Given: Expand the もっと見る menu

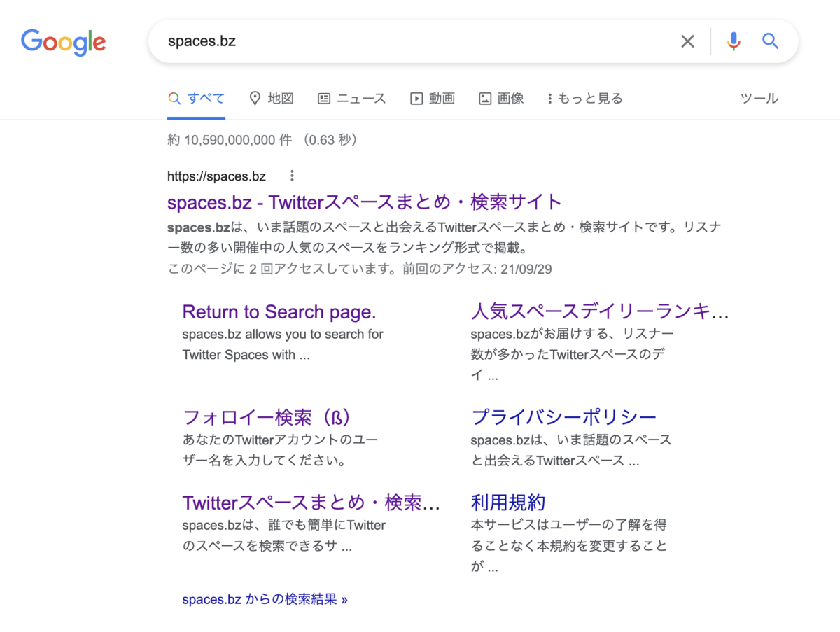Looking at the screenshot, I should click(585, 99).
